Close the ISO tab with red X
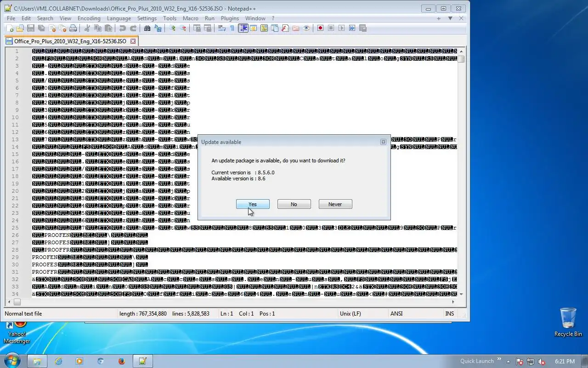 click(x=133, y=41)
